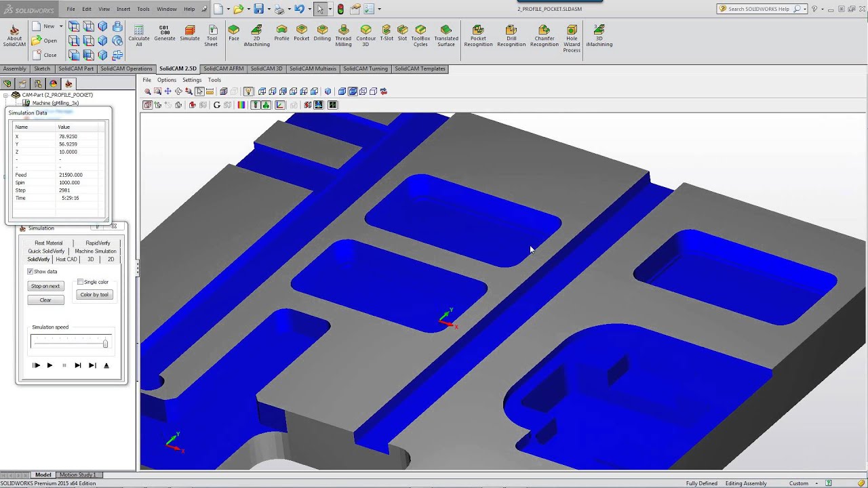Open the simulation Options menu
This screenshot has width=868, height=488.
[167, 80]
